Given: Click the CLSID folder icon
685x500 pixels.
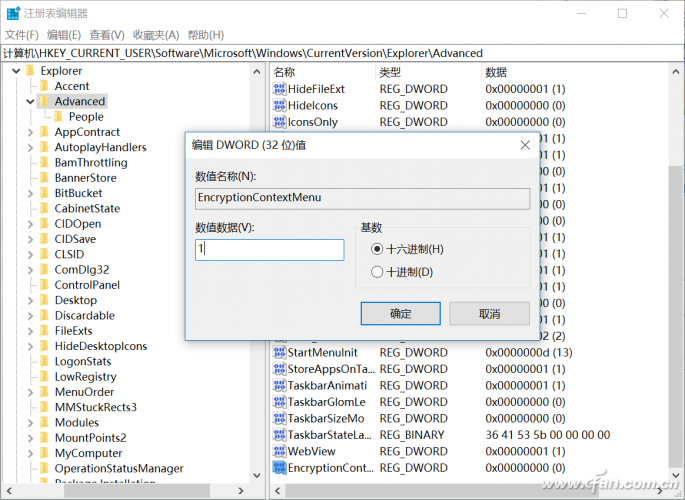Looking at the screenshot, I should [x=44, y=254].
